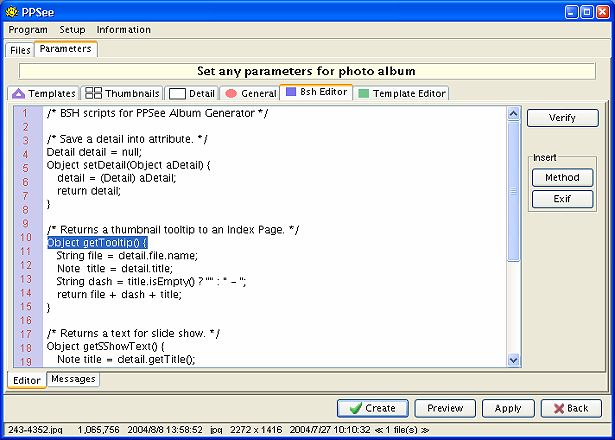Click the green square Template Editor icon
The image size is (615, 440).
[x=364, y=93]
